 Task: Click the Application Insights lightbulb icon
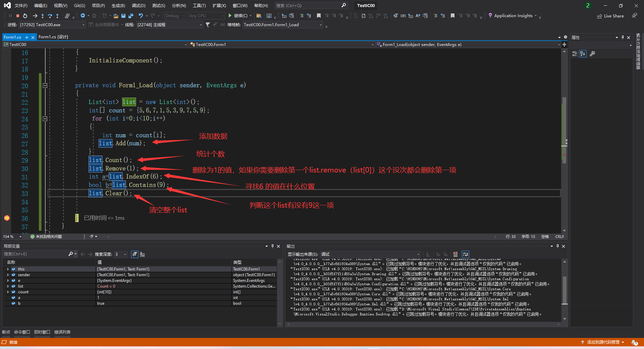(x=490, y=16)
